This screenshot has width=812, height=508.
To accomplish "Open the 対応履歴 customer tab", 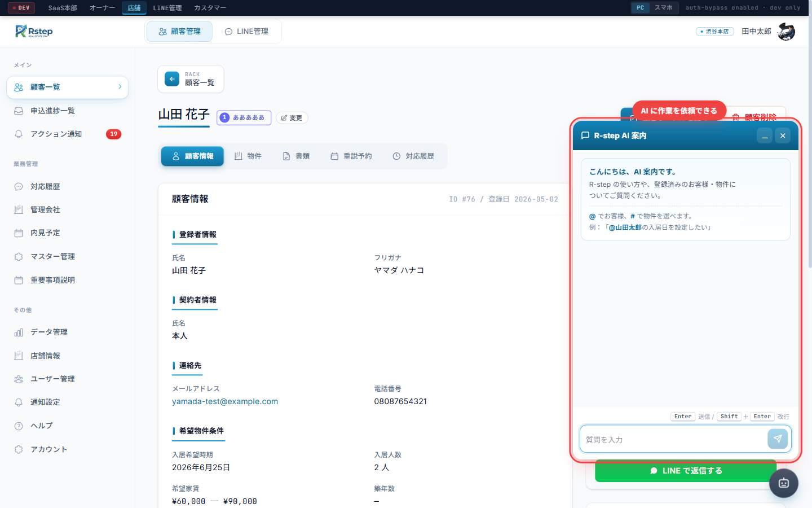I will point(414,156).
